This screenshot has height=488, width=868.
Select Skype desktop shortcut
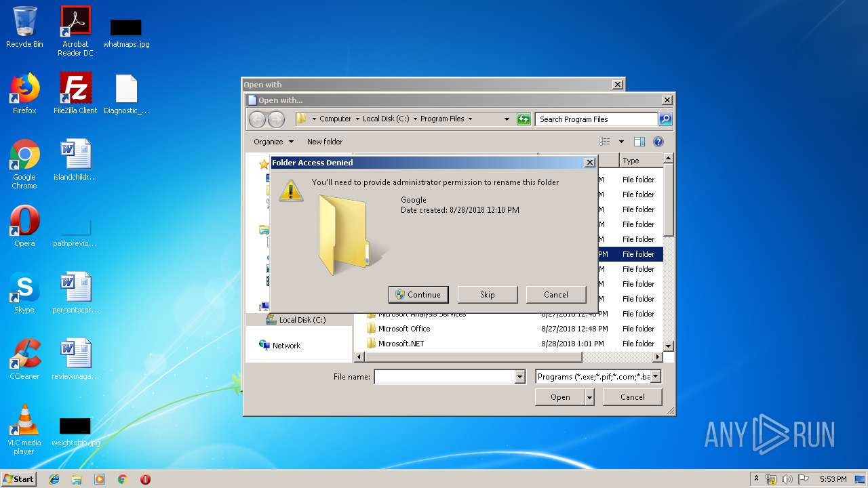[x=24, y=293]
